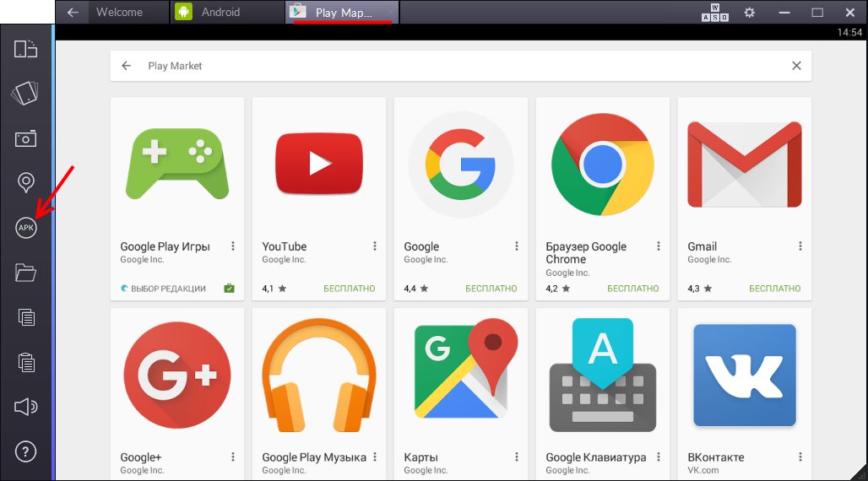Click the Gmail title text
Screen dimensions: 868x481
[702, 247]
